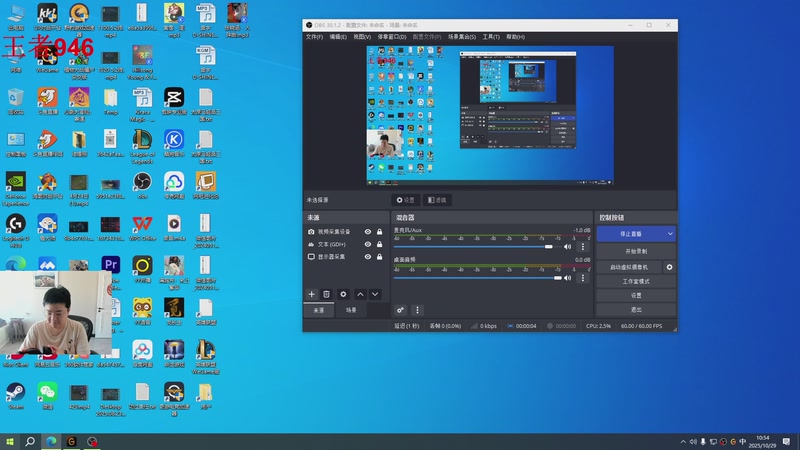Toggle 启动虚拟摄像机 virtual camera
The height and width of the screenshot is (450, 800).
tap(629, 267)
